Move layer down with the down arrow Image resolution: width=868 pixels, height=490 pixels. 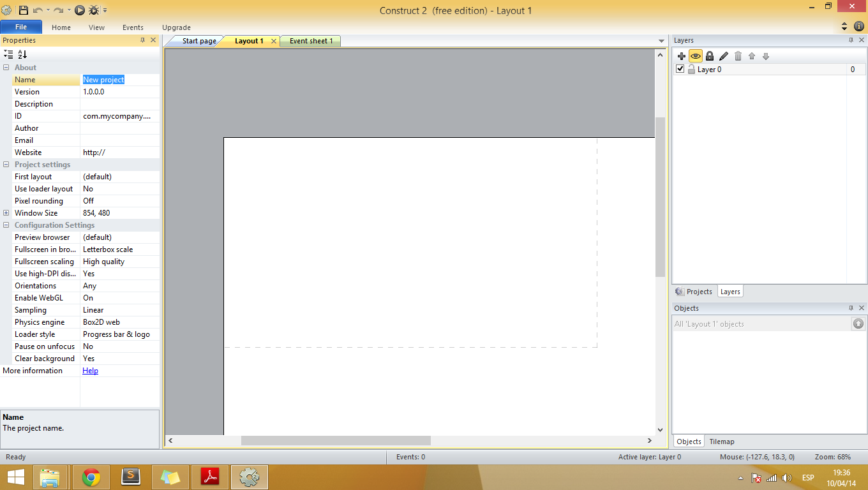766,56
